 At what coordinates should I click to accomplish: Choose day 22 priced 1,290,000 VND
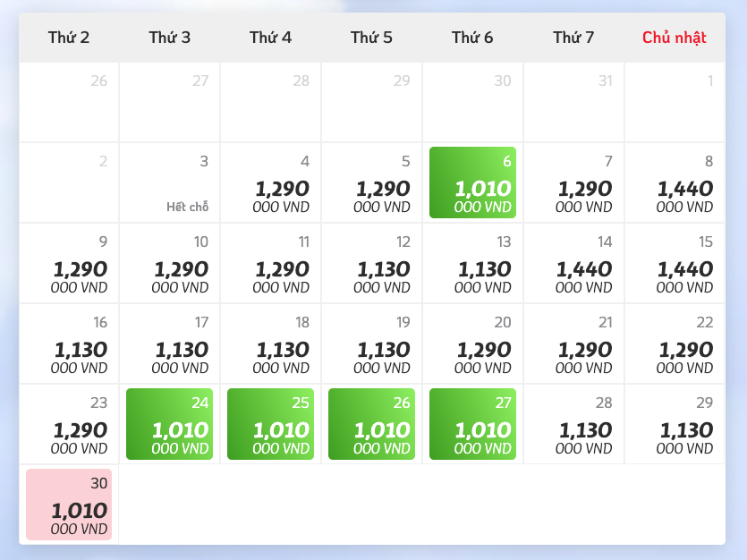coord(675,344)
